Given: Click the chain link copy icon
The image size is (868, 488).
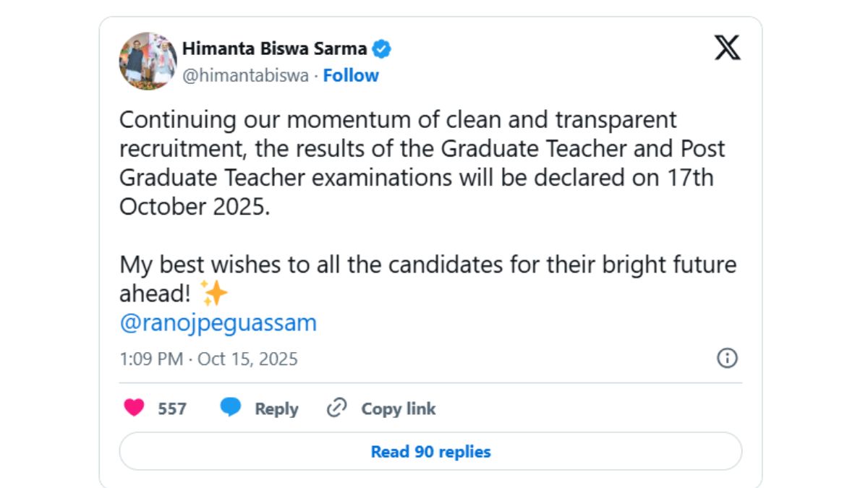Looking at the screenshot, I should pos(336,408).
